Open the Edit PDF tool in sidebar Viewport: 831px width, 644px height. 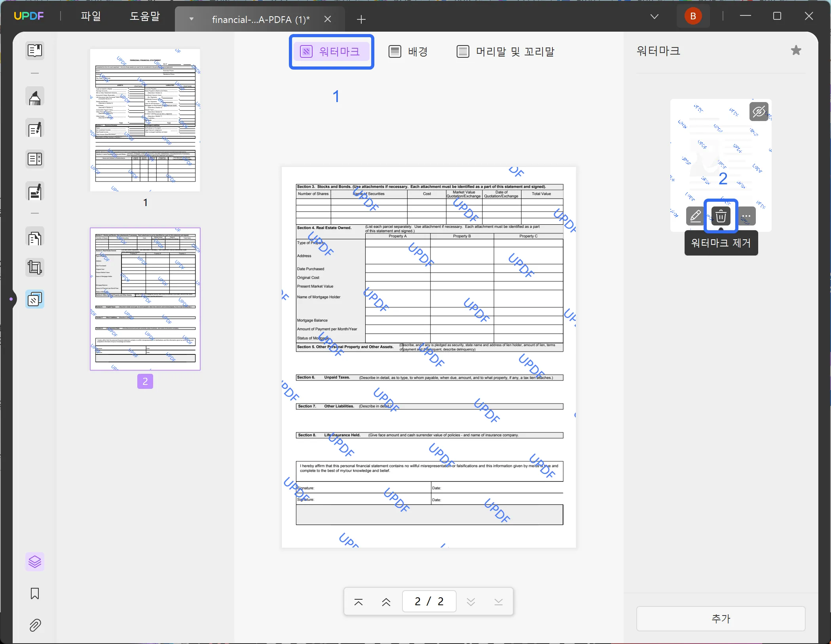point(35,128)
